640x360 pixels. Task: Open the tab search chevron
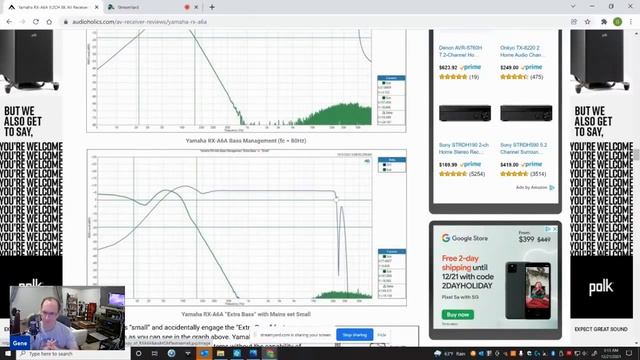pyautogui.click(x=573, y=7)
